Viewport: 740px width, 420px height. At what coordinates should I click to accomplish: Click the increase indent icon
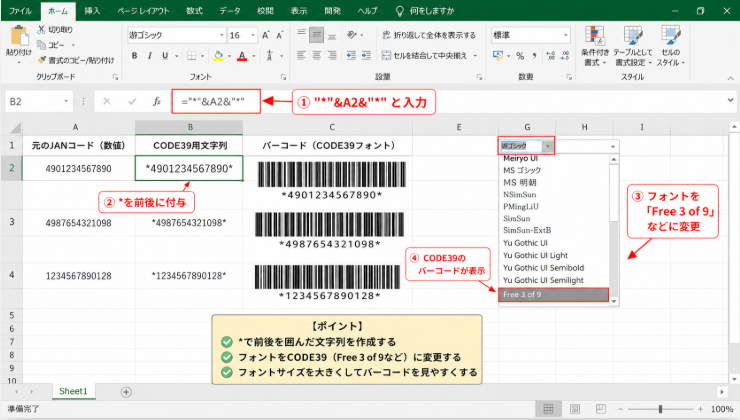coord(366,56)
